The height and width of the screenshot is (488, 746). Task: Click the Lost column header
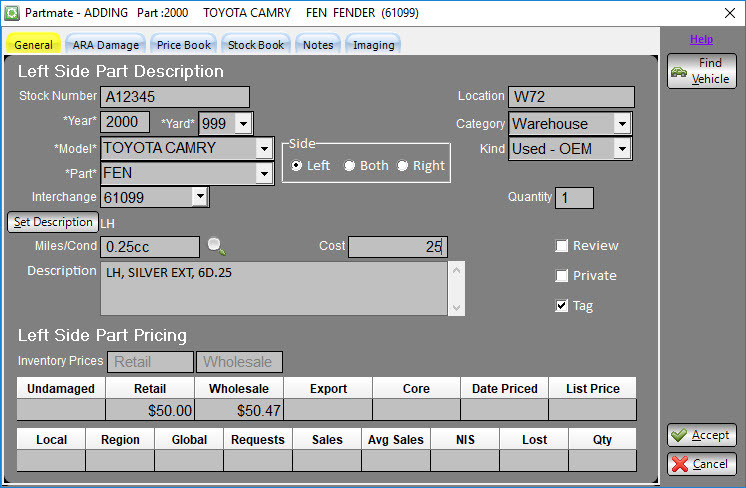pos(534,439)
